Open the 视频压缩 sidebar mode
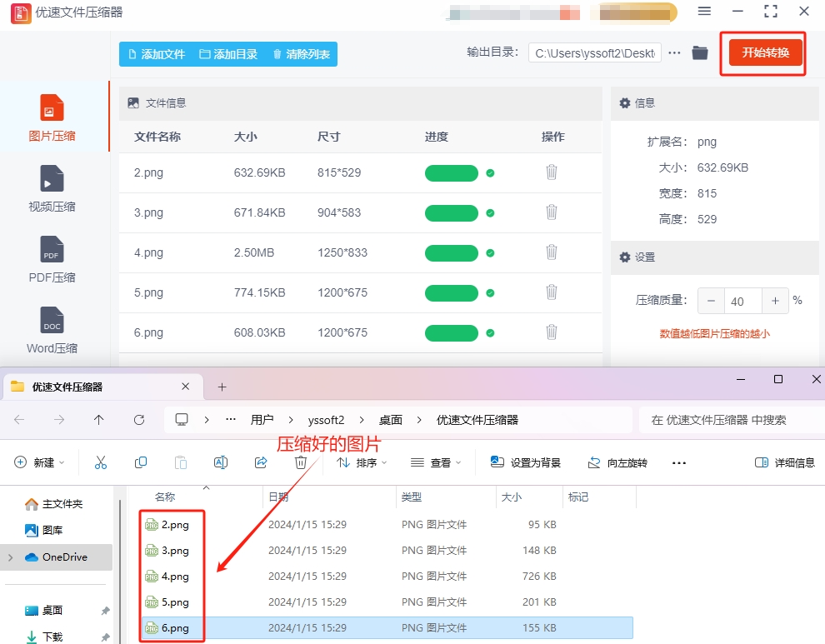825x644 pixels. click(x=52, y=188)
